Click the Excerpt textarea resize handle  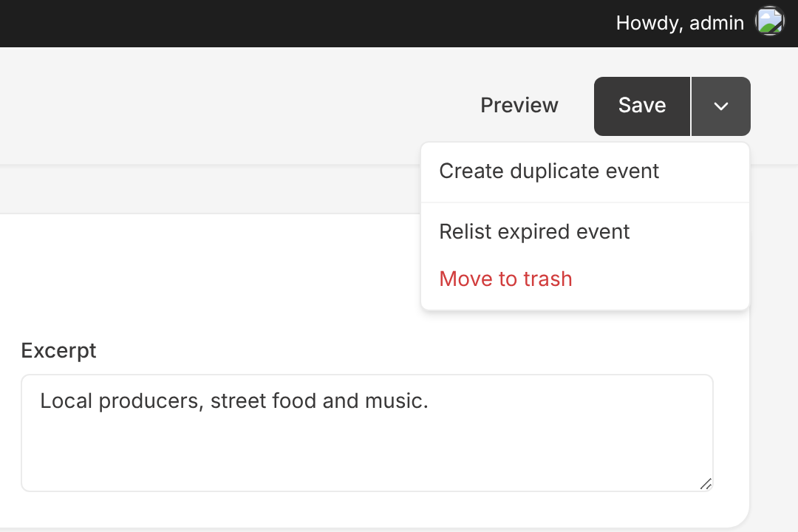[x=706, y=484]
